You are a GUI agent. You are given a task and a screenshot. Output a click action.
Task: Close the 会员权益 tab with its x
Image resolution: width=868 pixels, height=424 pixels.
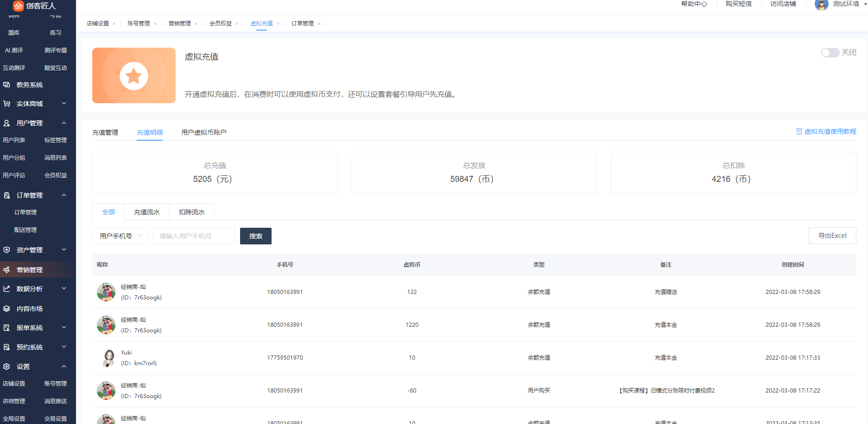click(x=237, y=24)
